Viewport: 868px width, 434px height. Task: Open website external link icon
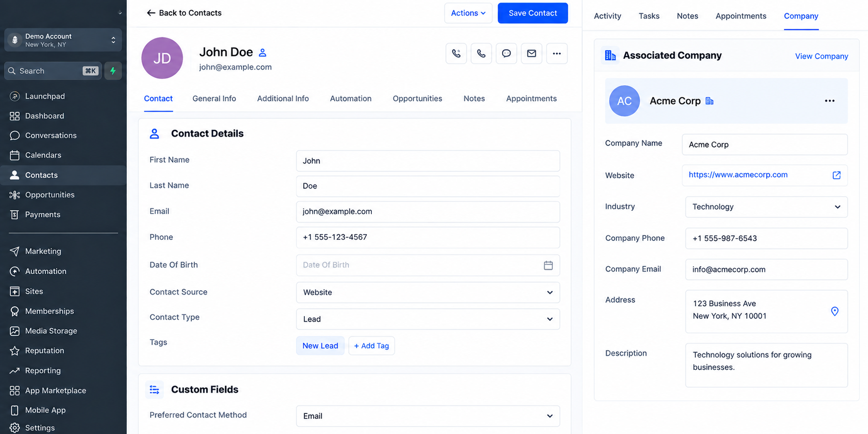click(x=837, y=175)
